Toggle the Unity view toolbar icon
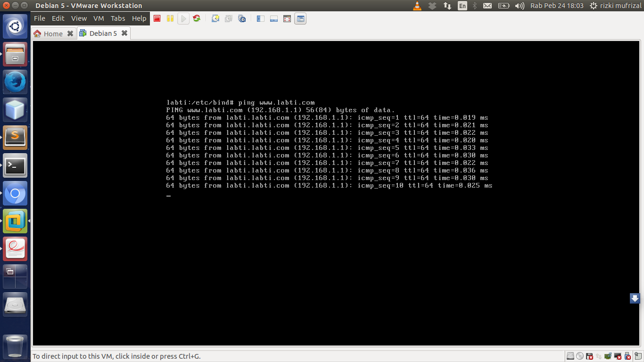The image size is (644, 362). pos(300,18)
